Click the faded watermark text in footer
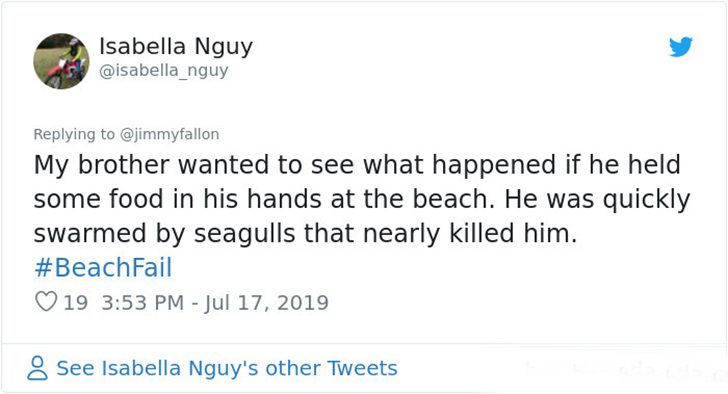This screenshot has width=728, height=394. (624, 369)
